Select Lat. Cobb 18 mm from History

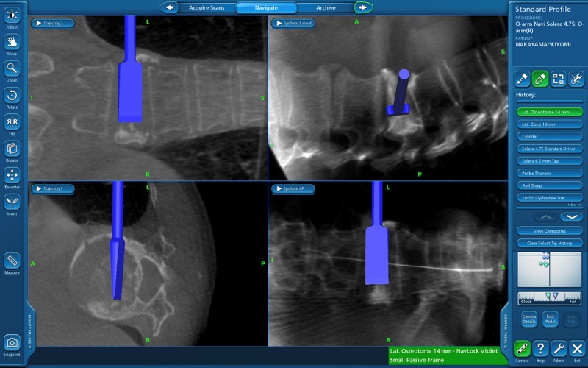pyautogui.click(x=549, y=124)
